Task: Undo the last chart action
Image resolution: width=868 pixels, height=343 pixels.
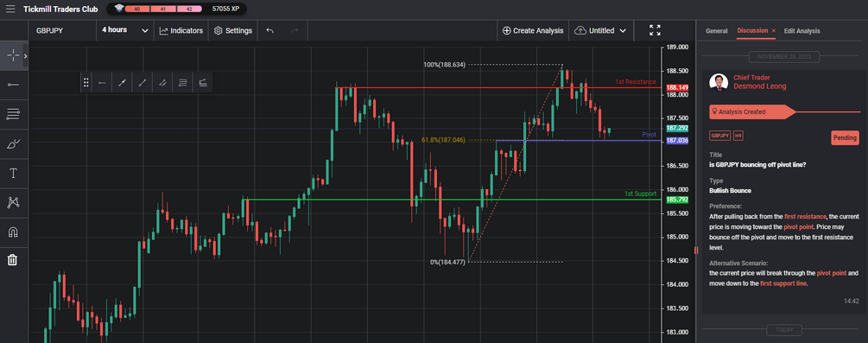Action: (x=269, y=31)
